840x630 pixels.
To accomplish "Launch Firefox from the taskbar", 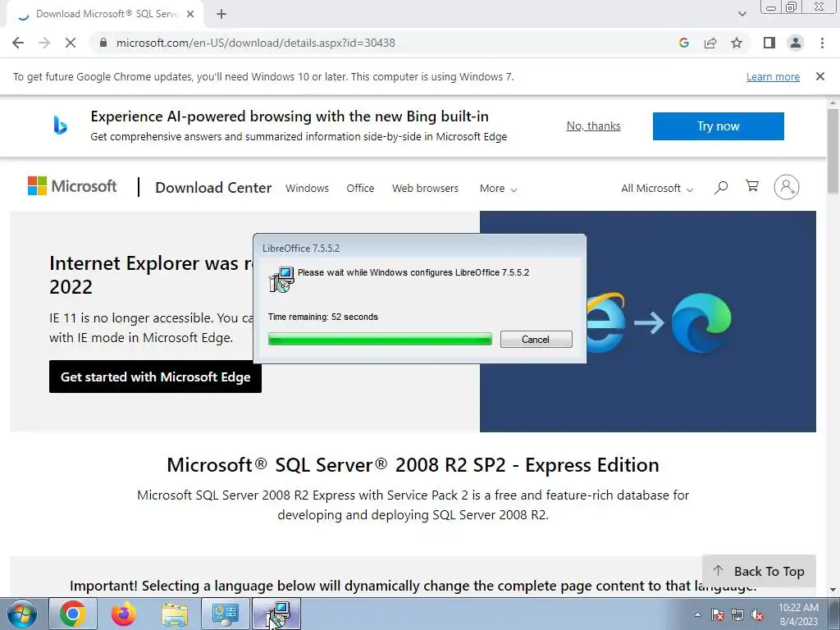I will pos(123,614).
